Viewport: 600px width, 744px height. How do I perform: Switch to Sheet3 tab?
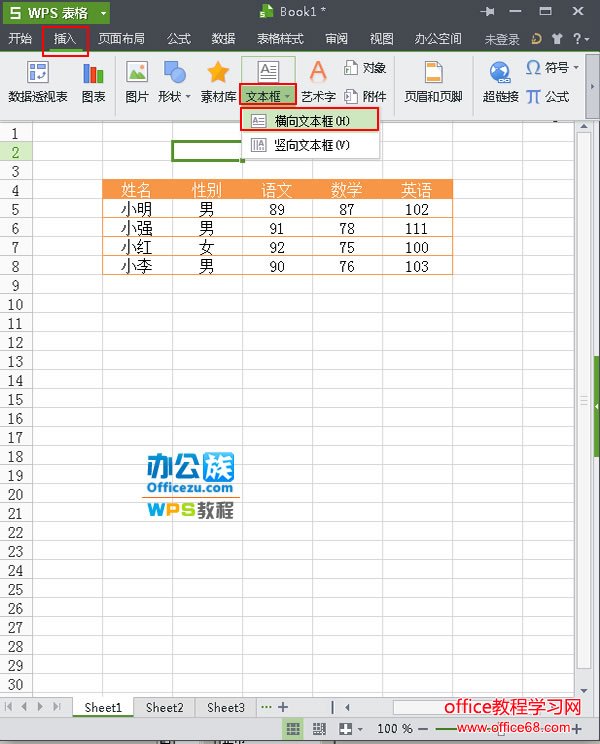226,707
